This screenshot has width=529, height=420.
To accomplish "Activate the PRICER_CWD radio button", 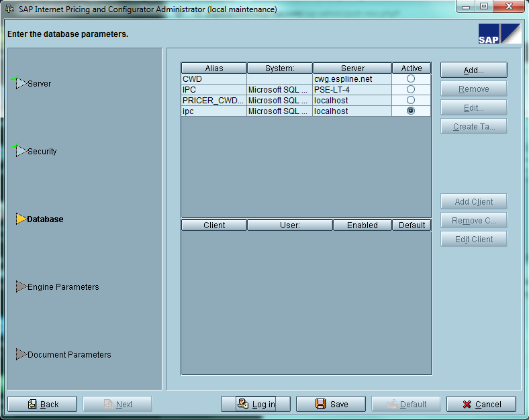I will click(x=411, y=100).
